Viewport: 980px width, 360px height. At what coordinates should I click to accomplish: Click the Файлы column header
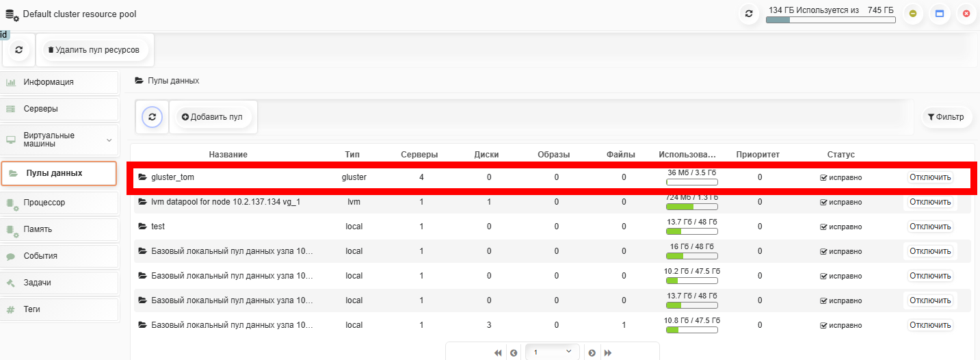tap(621, 155)
